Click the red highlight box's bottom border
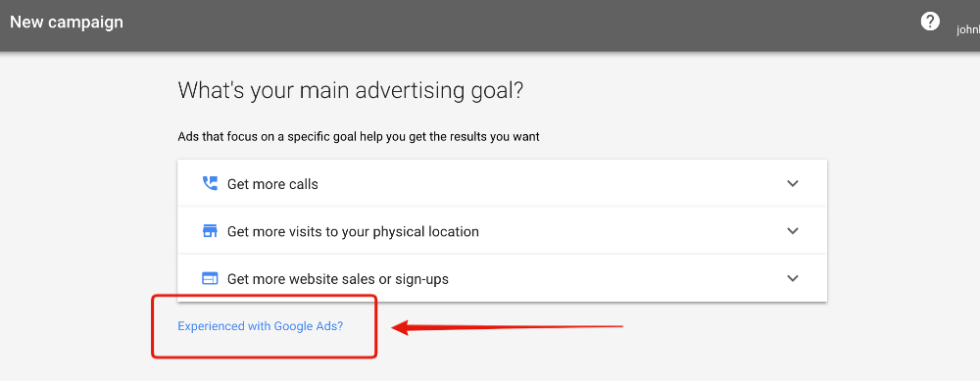 pos(265,357)
